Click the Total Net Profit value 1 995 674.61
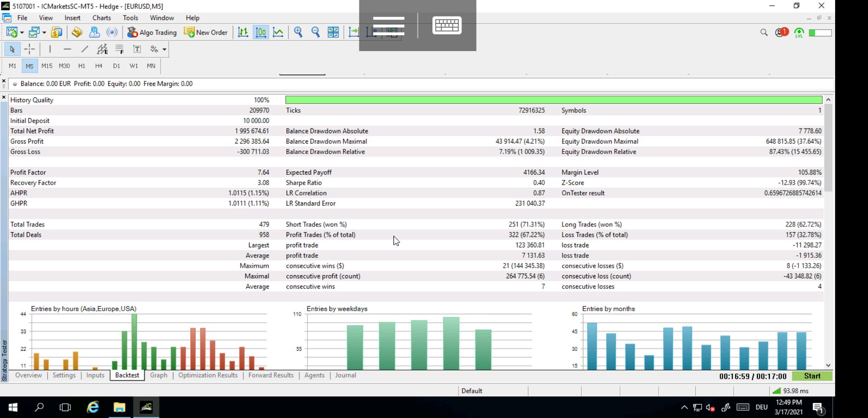The image size is (868, 418). coord(252,131)
